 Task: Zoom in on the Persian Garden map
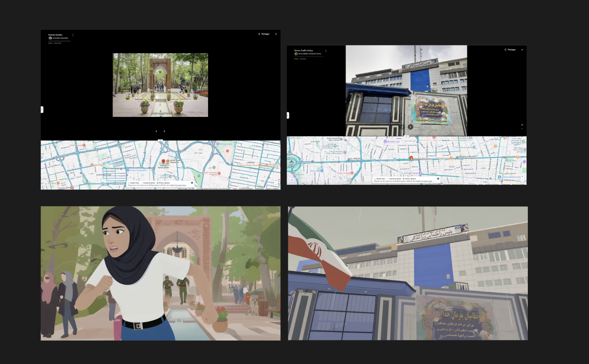click(x=276, y=180)
